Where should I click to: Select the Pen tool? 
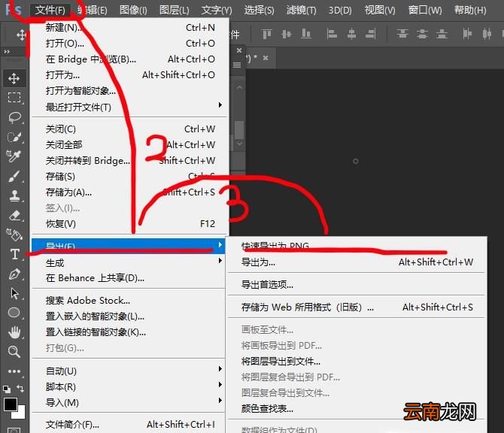14,274
